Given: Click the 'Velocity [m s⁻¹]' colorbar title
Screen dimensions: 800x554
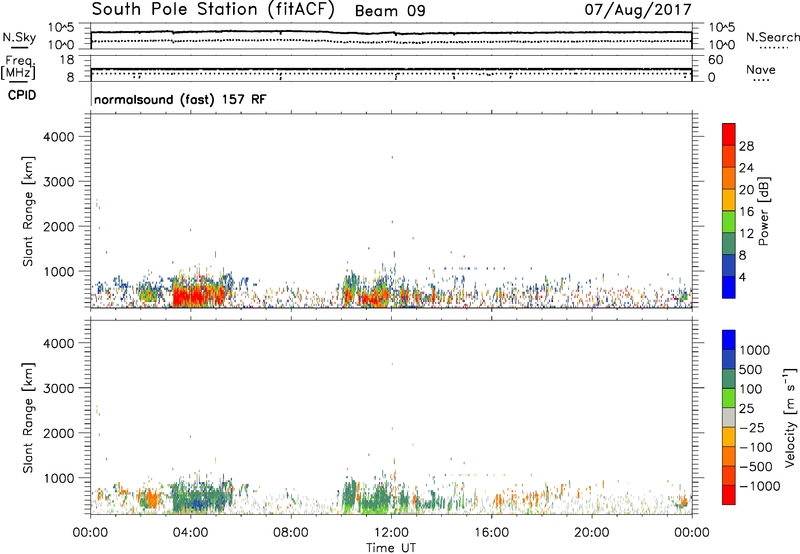Looking at the screenshot, I should 790,417.
